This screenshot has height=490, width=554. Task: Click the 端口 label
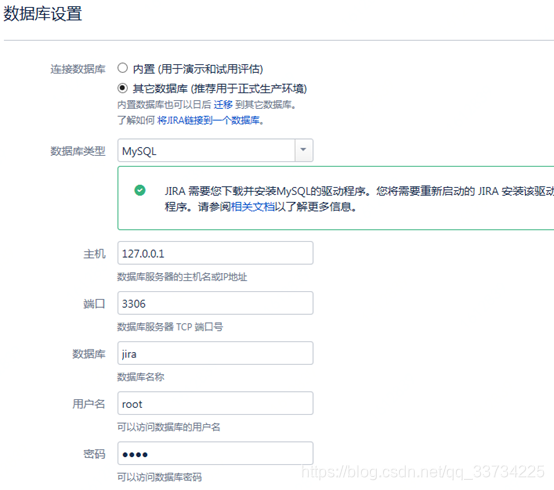tap(94, 304)
